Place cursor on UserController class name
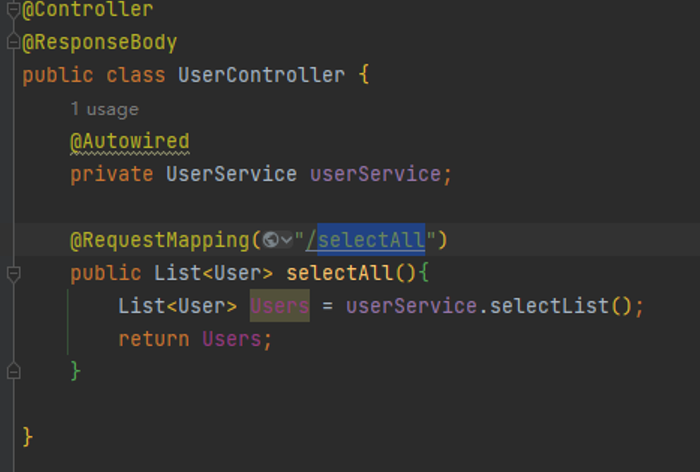 (261, 75)
